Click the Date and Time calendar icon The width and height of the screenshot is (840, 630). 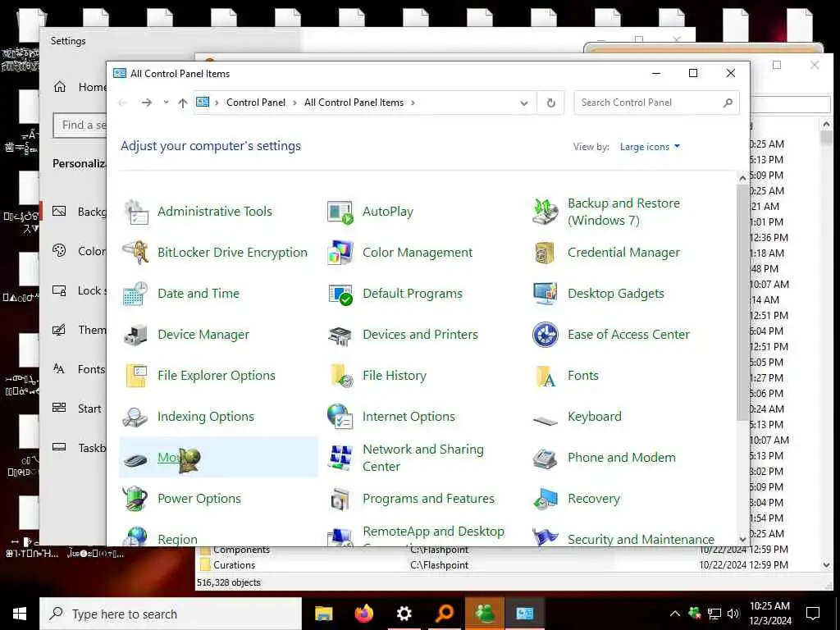click(135, 294)
